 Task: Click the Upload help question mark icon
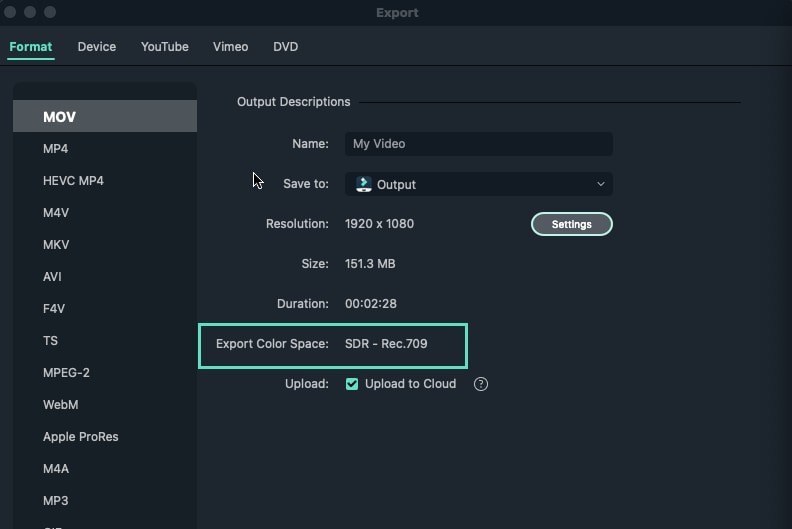tap(481, 384)
